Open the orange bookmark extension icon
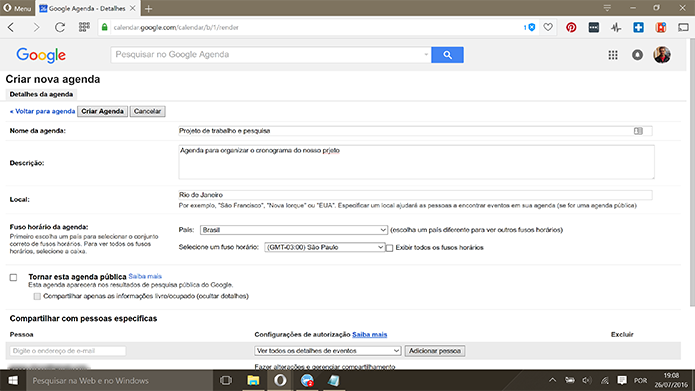Image resolution: width=695 pixels, height=391 pixels. [x=661, y=27]
